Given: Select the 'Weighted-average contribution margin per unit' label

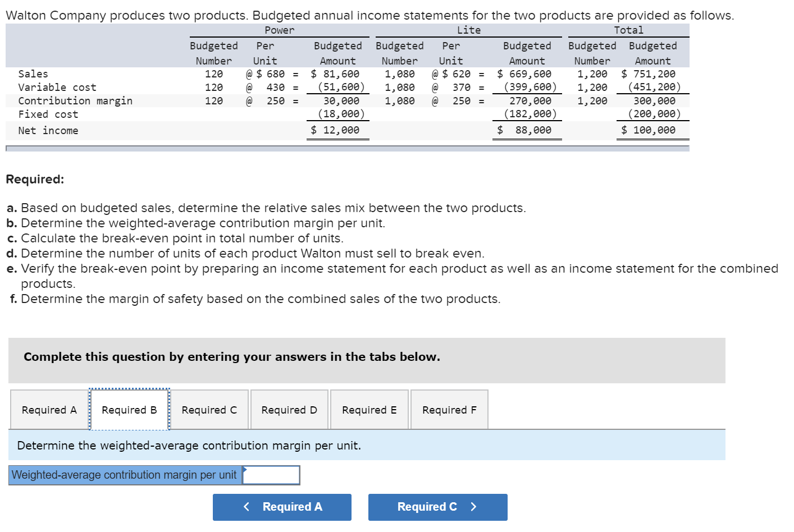Looking at the screenshot, I should 125,475.
